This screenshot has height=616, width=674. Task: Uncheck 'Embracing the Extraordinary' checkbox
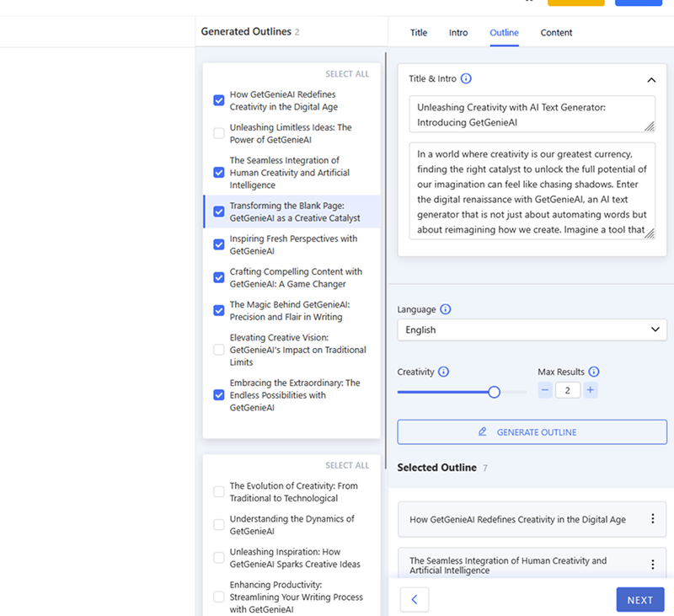[219, 395]
